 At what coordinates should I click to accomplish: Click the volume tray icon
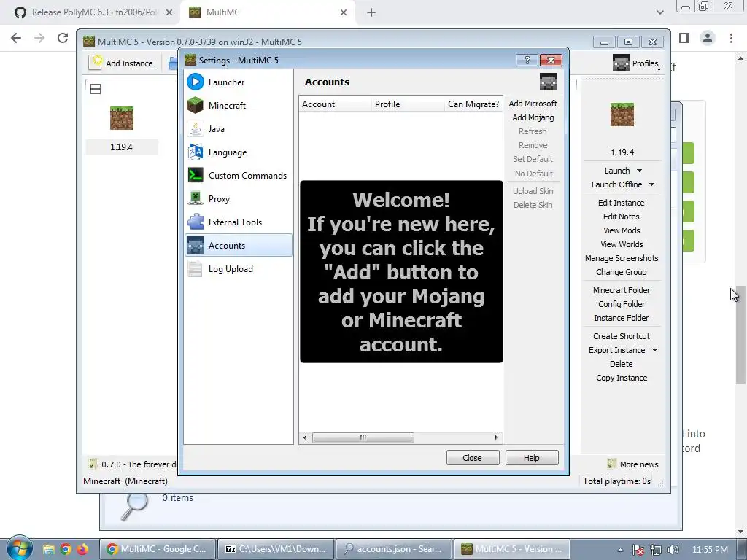673,550
